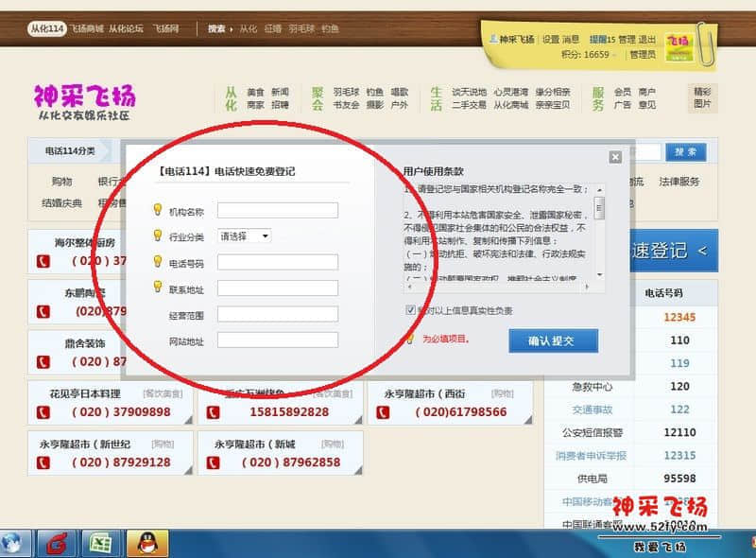Screen dimensions: 756x558
Task: Click the 联系地址 input field
Action: click(x=278, y=288)
